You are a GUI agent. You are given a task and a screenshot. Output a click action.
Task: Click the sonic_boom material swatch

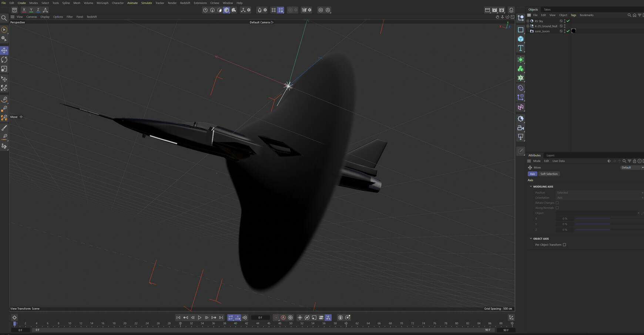(x=574, y=31)
